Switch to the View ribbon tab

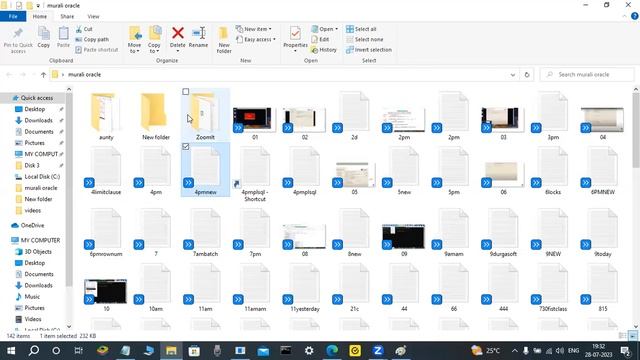coord(93,16)
